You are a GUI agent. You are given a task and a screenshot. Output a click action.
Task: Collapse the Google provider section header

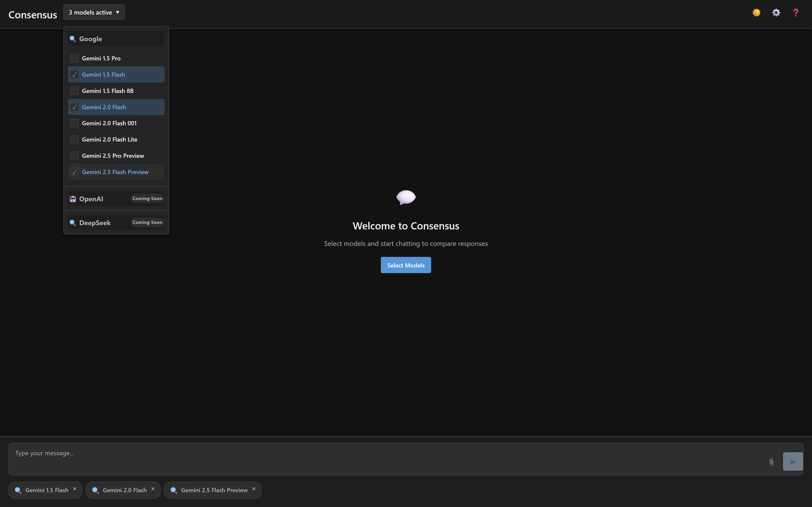116,39
